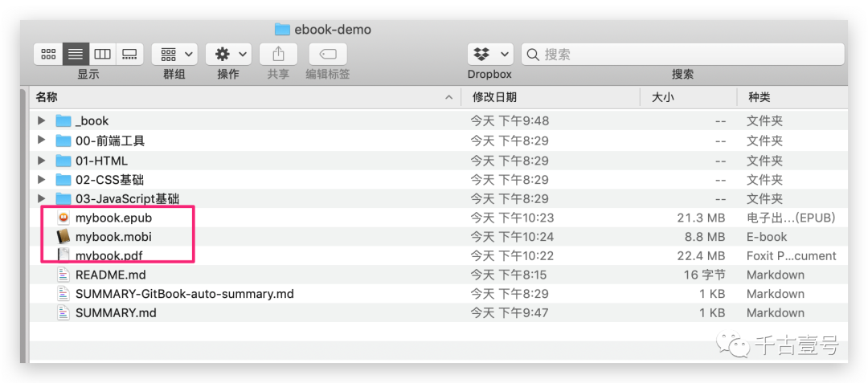Select the _book folder name
Image resolution: width=868 pixels, height=383 pixels.
pyautogui.click(x=92, y=120)
